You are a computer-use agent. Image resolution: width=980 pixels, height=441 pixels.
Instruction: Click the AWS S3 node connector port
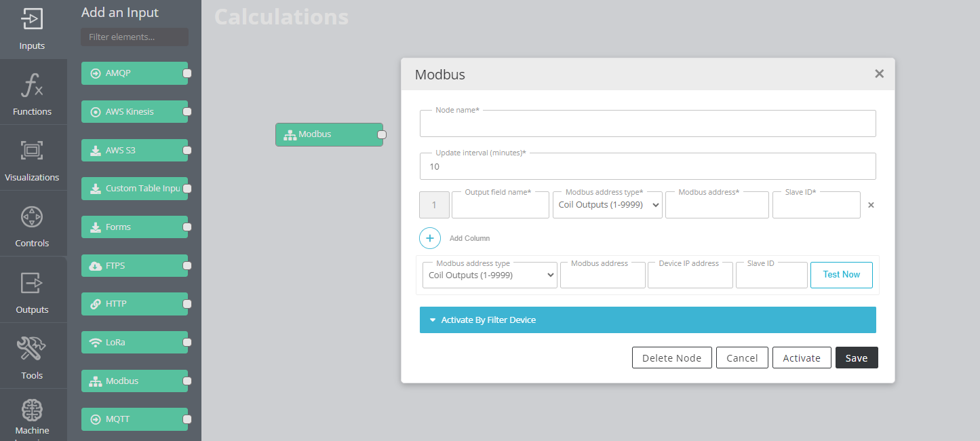pyautogui.click(x=187, y=150)
